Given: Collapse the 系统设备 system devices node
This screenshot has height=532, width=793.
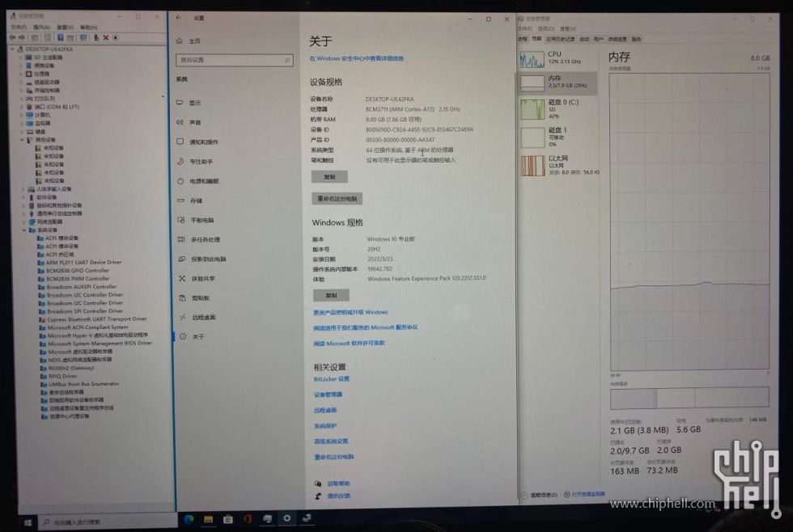Looking at the screenshot, I should (x=23, y=230).
